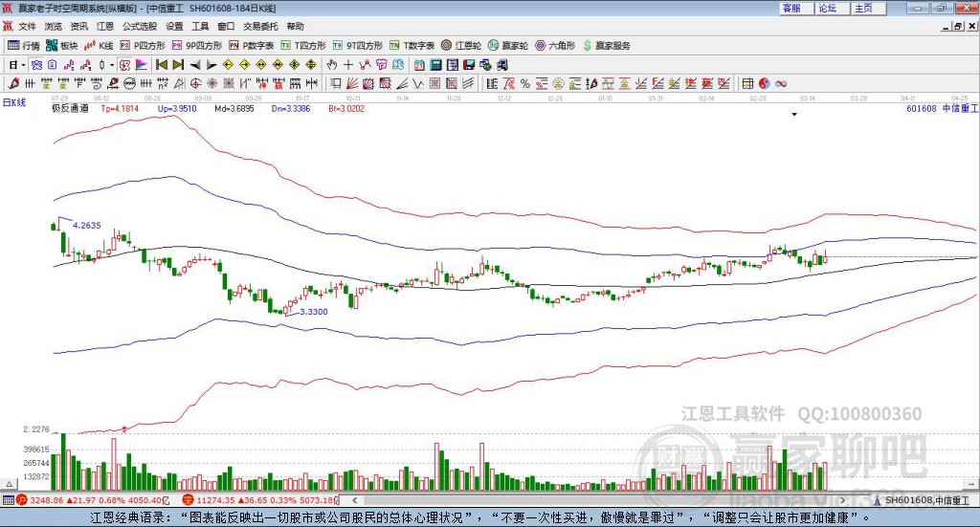The width and height of the screenshot is (980, 527).
Task: Open the 资讯 menu
Action: point(79,26)
